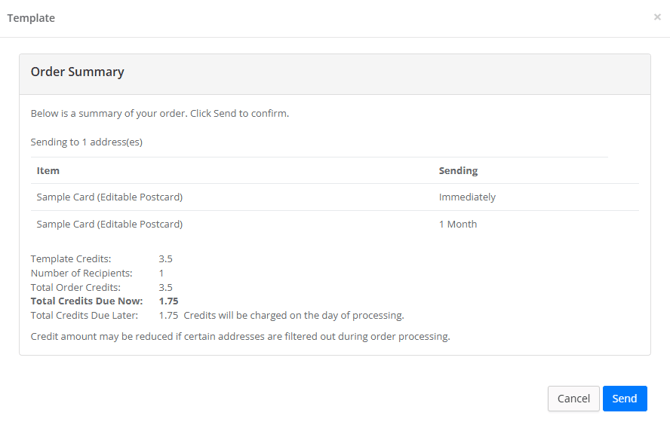Close the Template dialog with X icon
This screenshot has width=670, height=431.
pyautogui.click(x=657, y=17)
